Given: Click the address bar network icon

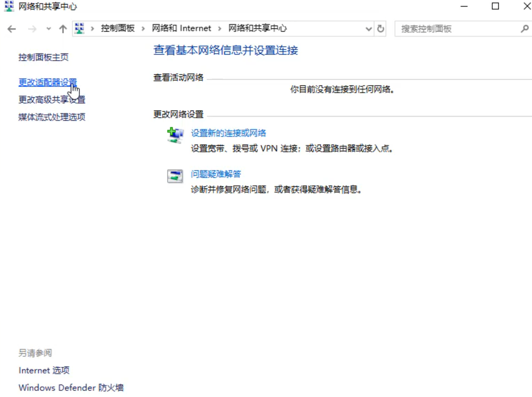Looking at the screenshot, I should click(79, 28).
